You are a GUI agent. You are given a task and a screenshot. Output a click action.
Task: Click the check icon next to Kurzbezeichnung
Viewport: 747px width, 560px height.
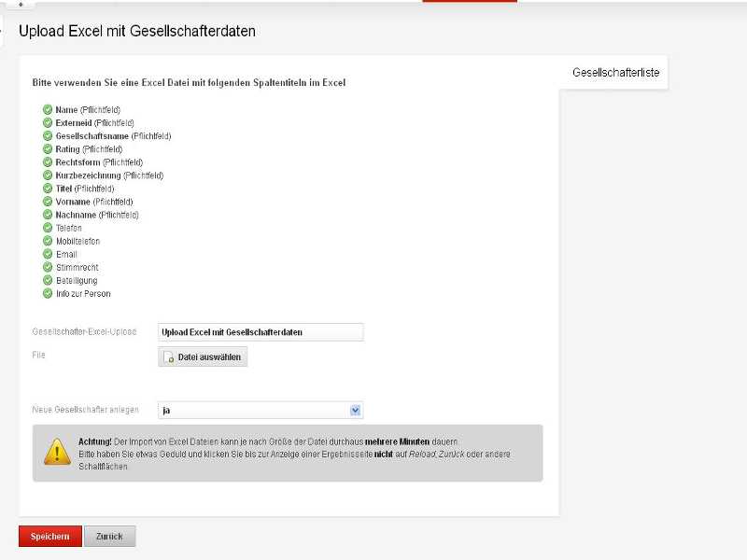click(x=48, y=175)
